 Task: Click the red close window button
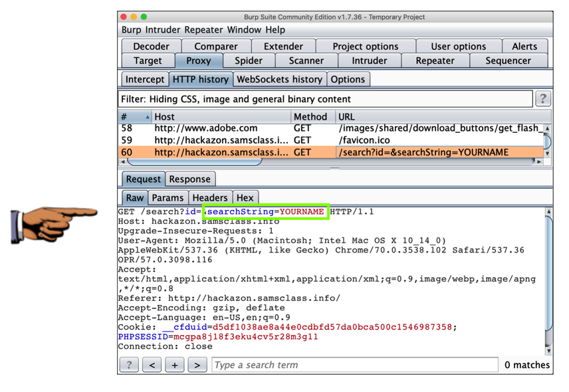coord(124,17)
